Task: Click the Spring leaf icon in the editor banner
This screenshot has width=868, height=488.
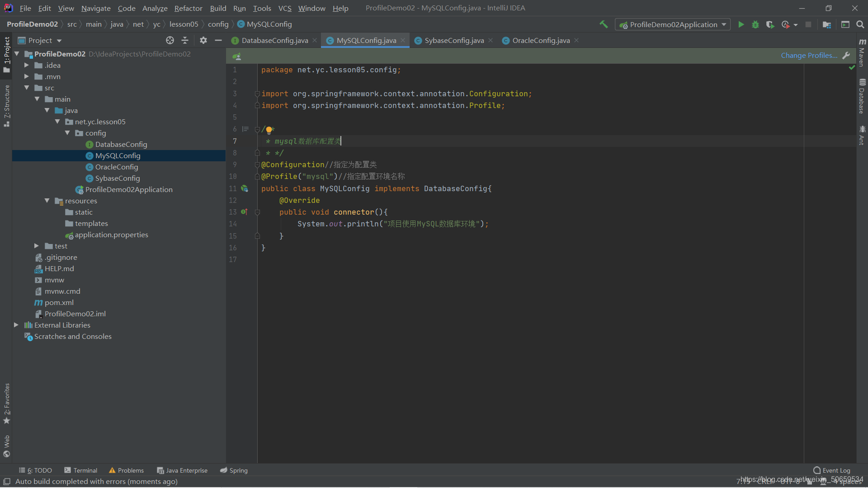Action: click(236, 56)
